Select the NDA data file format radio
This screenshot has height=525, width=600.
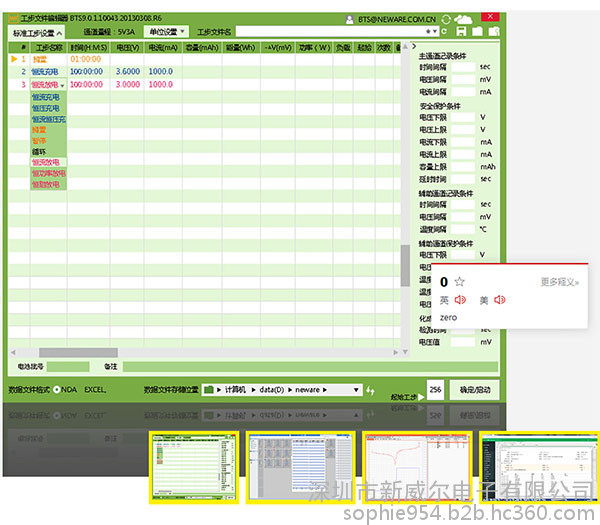[56, 388]
